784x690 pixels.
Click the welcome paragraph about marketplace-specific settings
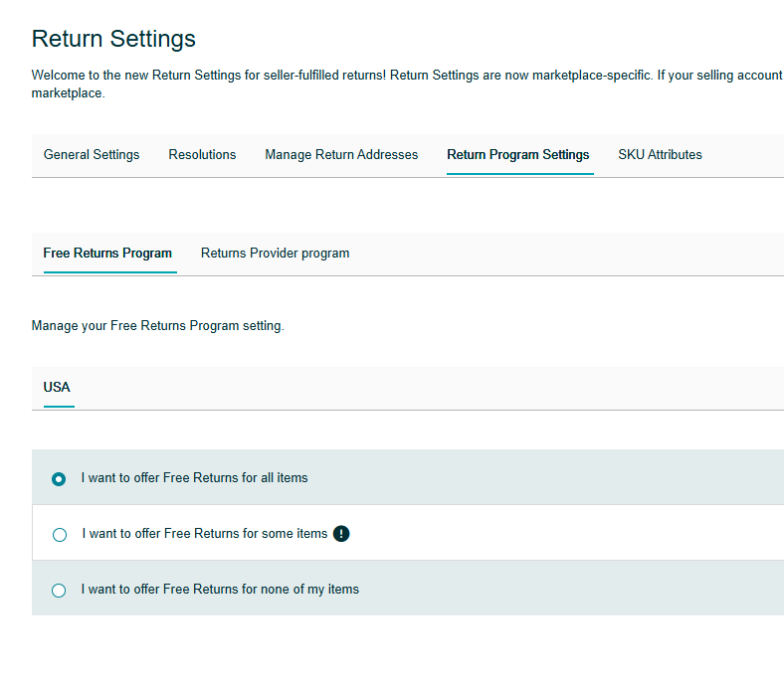pyautogui.click(x=408, y=84)
